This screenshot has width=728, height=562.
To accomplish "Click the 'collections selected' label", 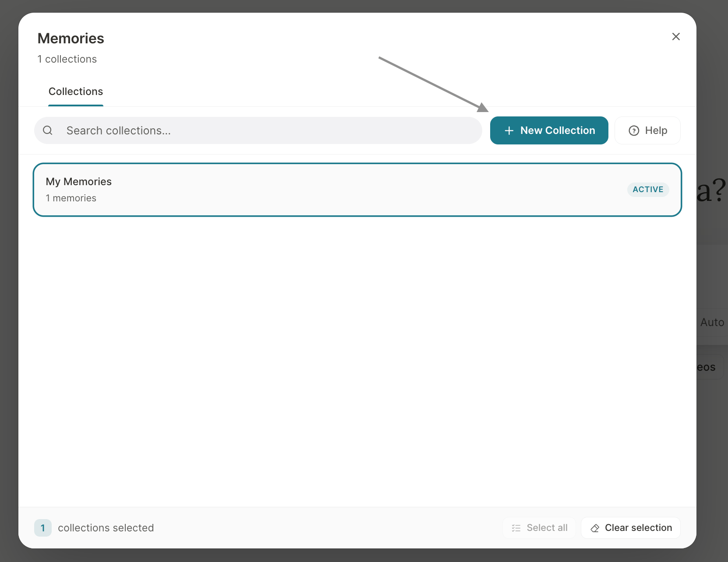I will tap(106, 528).
